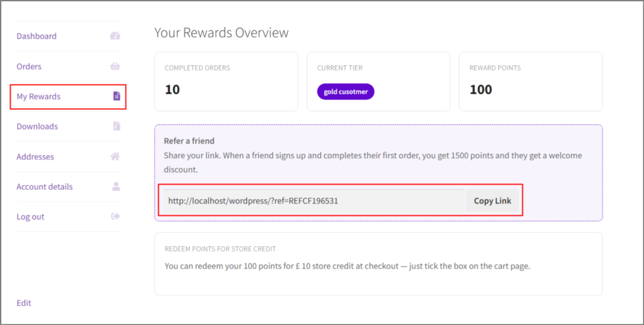Click the Account details person icon

point(116,186)
